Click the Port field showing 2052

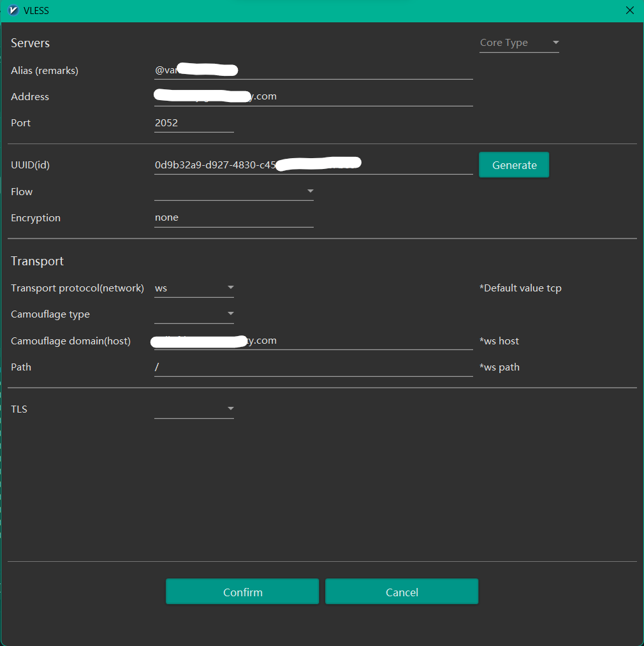[193, 122]
